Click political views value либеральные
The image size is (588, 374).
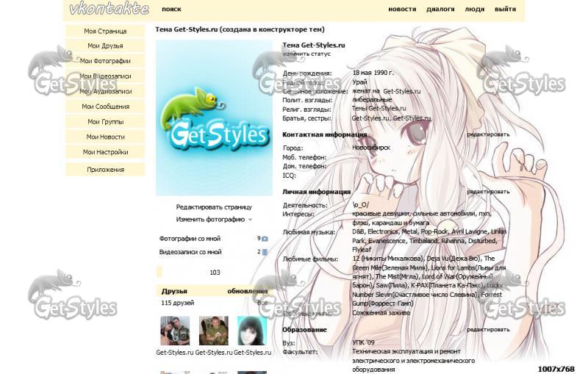click(372, 100)
